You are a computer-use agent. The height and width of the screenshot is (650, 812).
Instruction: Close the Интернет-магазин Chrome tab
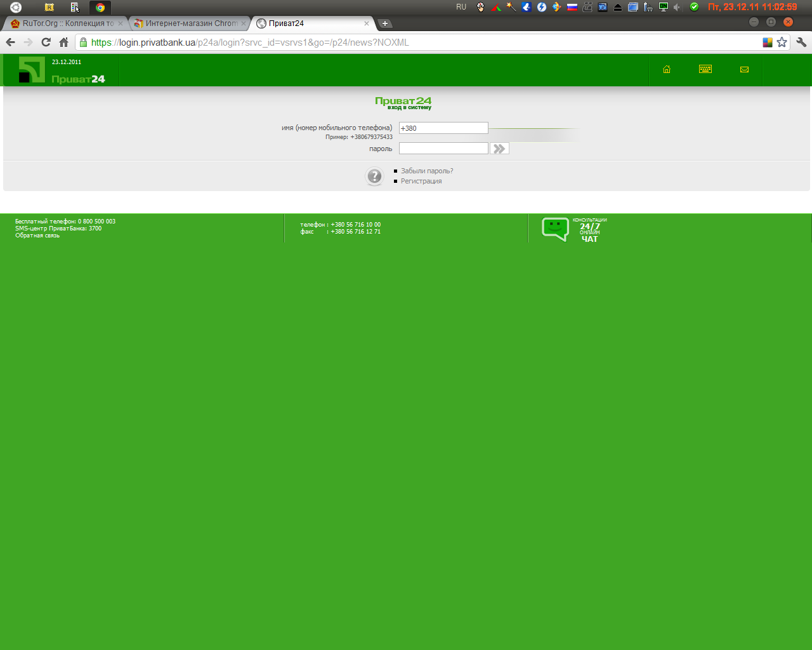point(243,23)
